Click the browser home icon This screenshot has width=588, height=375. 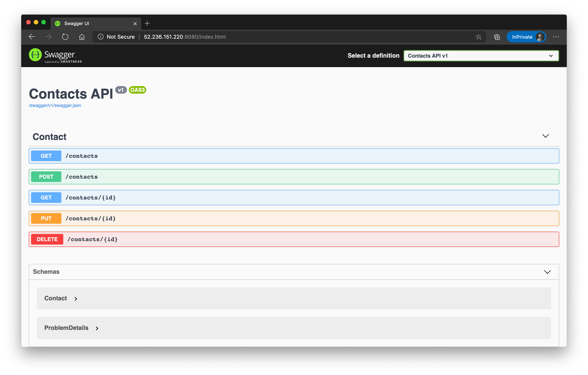pyautogui.click(x=82, y=37)
